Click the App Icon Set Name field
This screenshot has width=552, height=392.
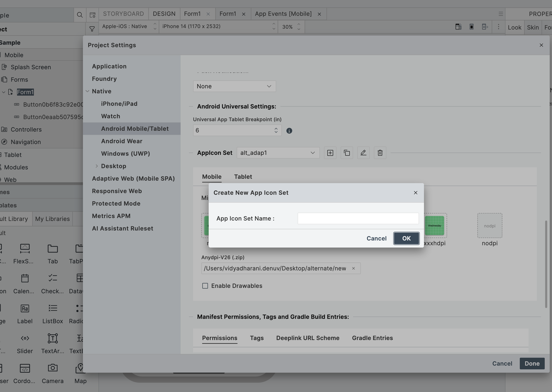pos(358,218)
